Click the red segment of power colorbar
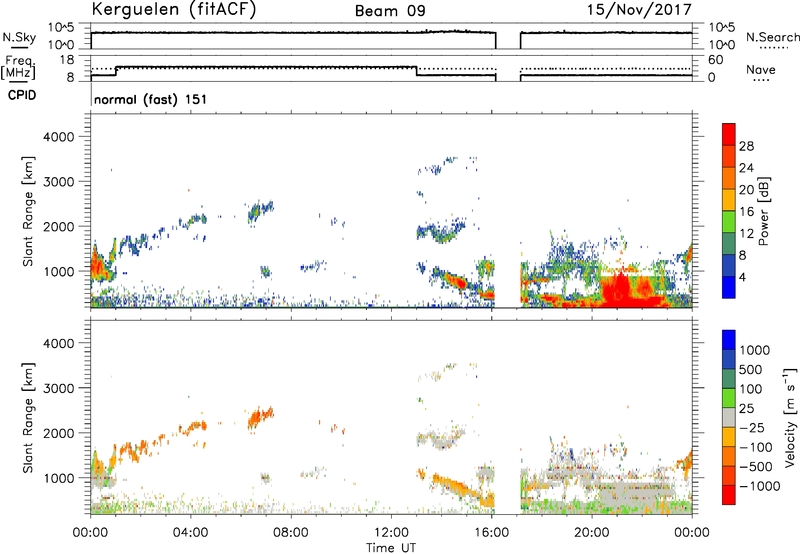Viewport: 800px width, 554px height. coord(729,134)
